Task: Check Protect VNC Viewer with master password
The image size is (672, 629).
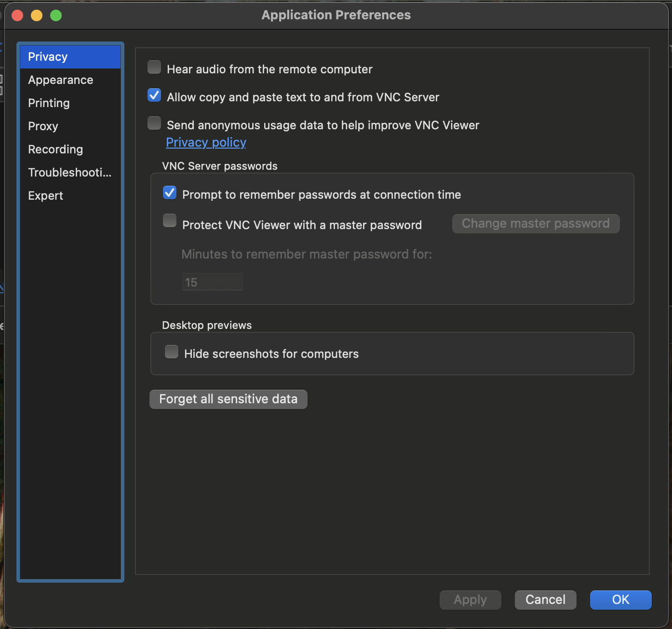Action: pos(170,220)
